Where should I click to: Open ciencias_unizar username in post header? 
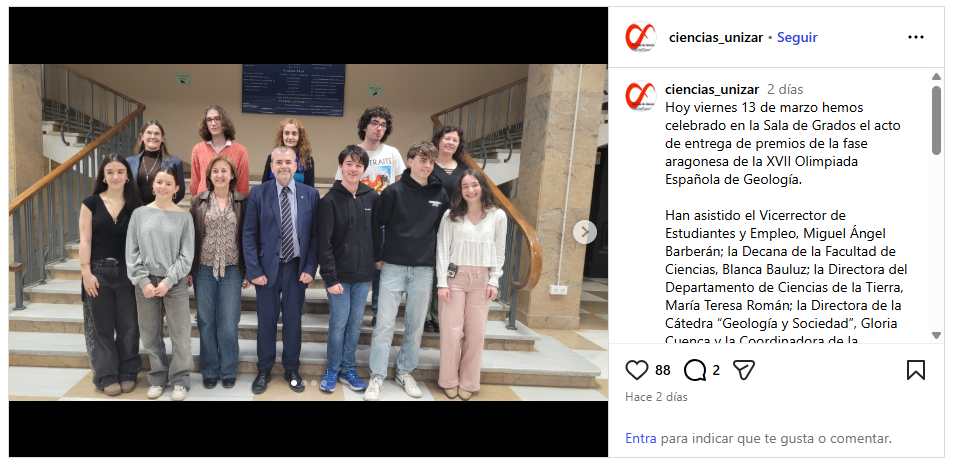click(x=716, y=37)
